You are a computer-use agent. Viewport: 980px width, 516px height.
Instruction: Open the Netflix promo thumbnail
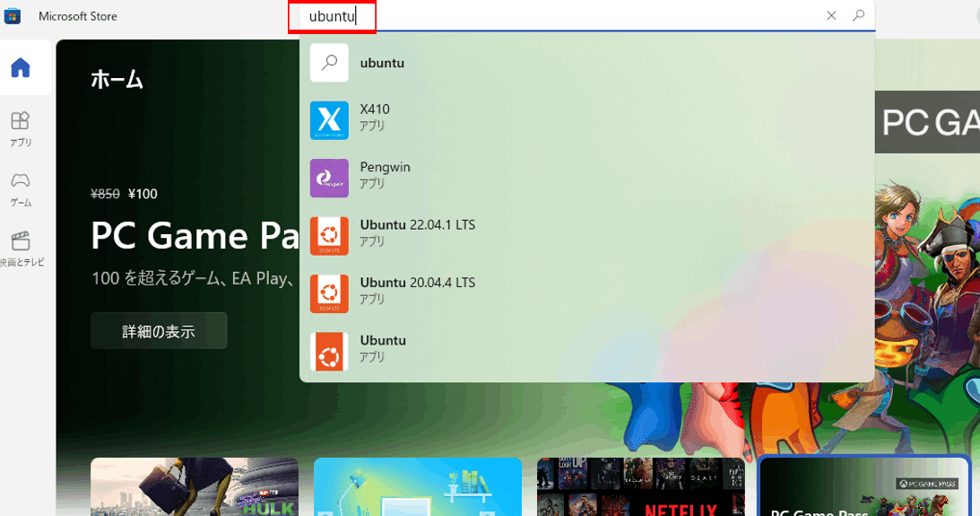pyautogui.click(x=640, y=486)
